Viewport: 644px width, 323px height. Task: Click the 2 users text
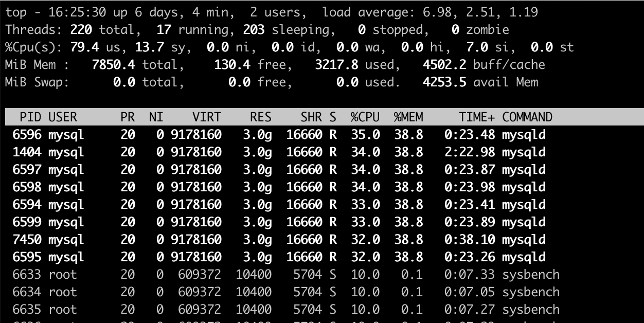[279, 12]
